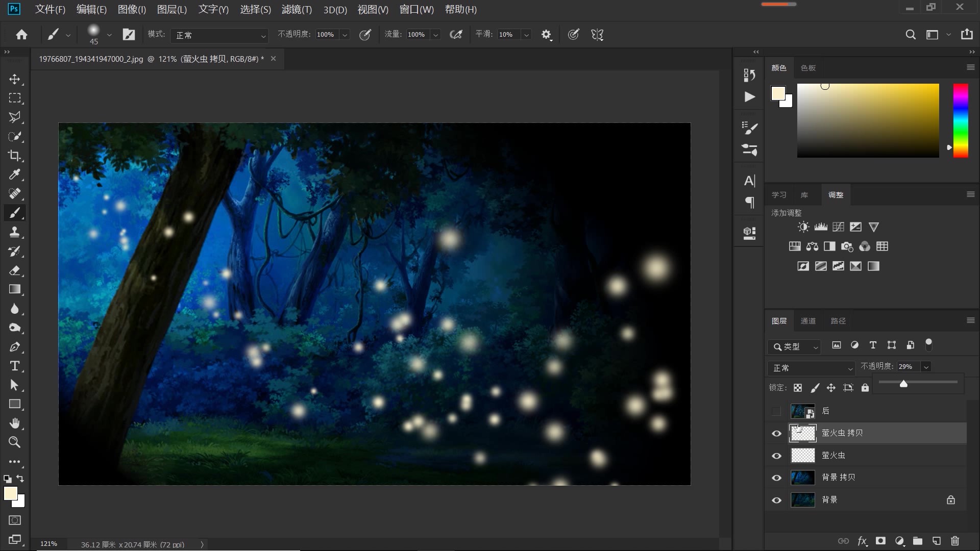This screenshot has width=980, height=551.
Task: Open the brush blend mode dropdown
Action: tap(219, 35)
